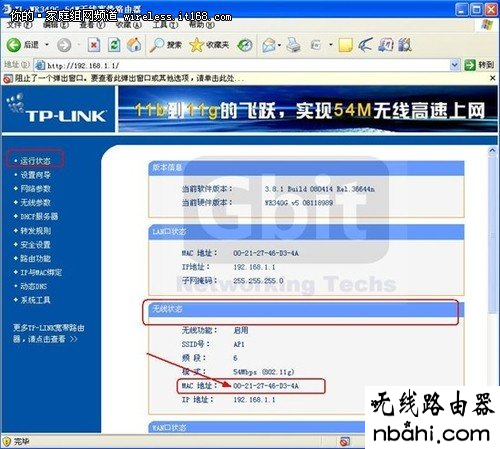Open the 收藏 (Favorites) menu
This screenshot has width=500, height=449.
pos(128,24)
